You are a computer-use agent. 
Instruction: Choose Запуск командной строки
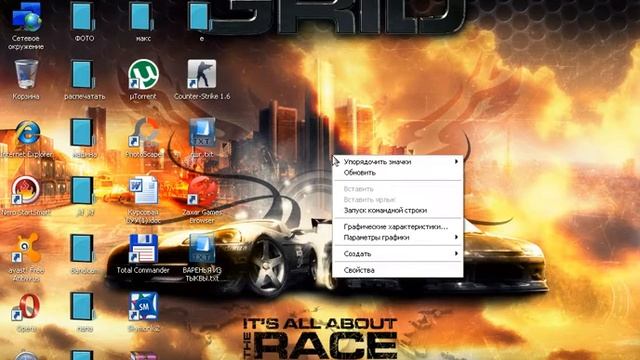pos(398,210)
